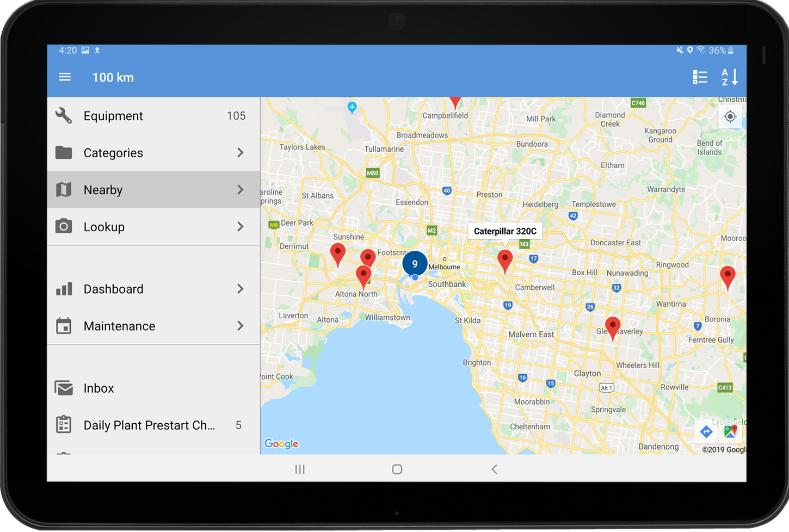789x532 pixels.
Task: Click the Categories folder icon
Action: point(64,153)
